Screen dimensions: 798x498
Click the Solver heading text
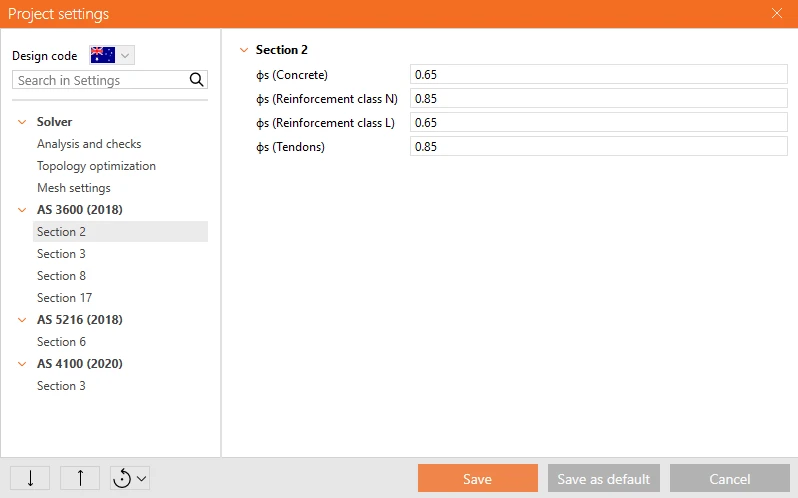54,122
